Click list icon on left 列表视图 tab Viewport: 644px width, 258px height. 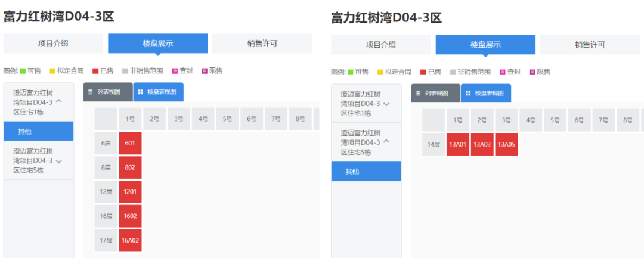[x=91, y=92]
